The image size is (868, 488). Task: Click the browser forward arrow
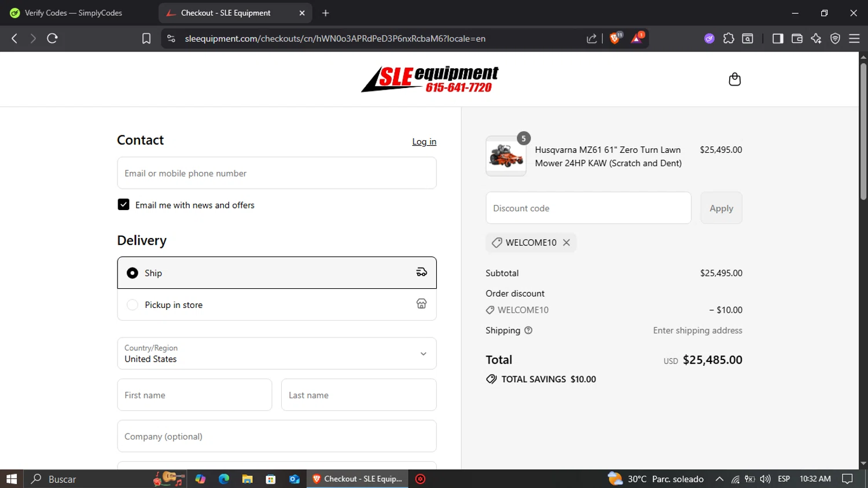[x=33, y=38]
